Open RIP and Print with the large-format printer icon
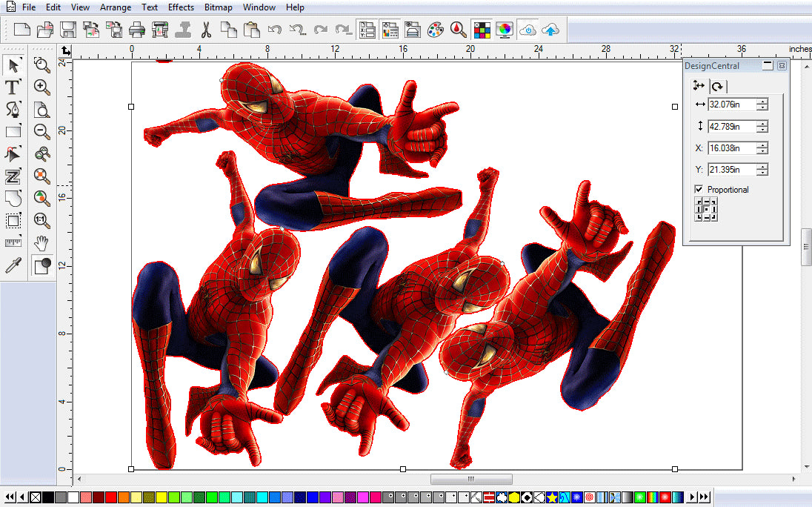Viewport: 812px width, 507px height. [160, 30]
